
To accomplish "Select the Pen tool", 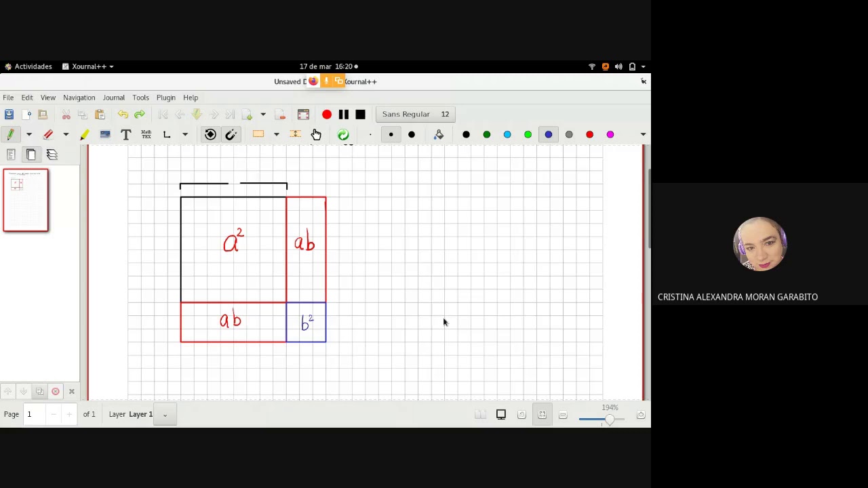I will coord(11,134).
